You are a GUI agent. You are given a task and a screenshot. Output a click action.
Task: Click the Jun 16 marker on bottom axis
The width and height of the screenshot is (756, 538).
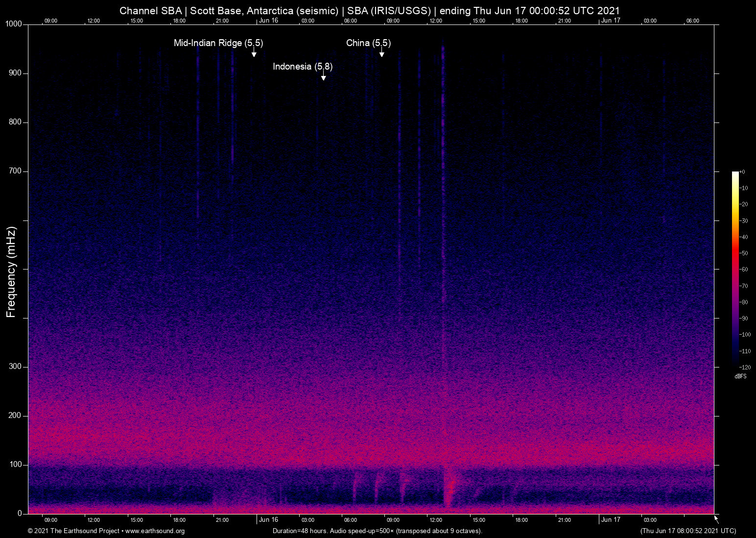pyautogui.click(x=268, y=520)
